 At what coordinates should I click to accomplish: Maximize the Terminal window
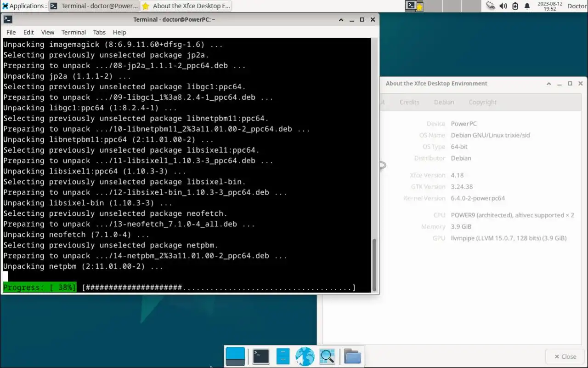coord(362,19)
